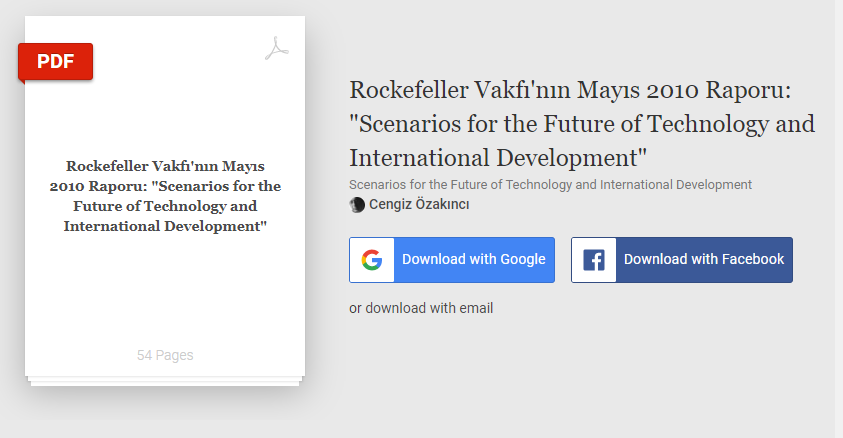Download with Facebook

coord(682,260)
